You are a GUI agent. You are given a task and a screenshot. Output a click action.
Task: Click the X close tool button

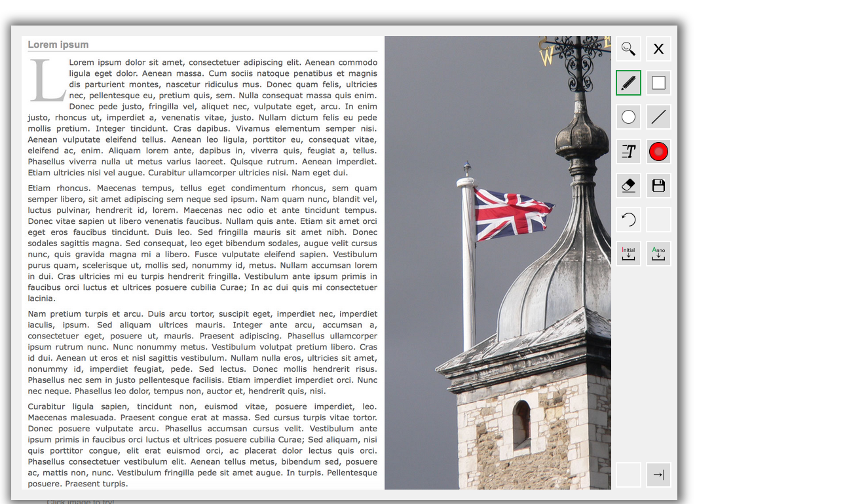658,49
